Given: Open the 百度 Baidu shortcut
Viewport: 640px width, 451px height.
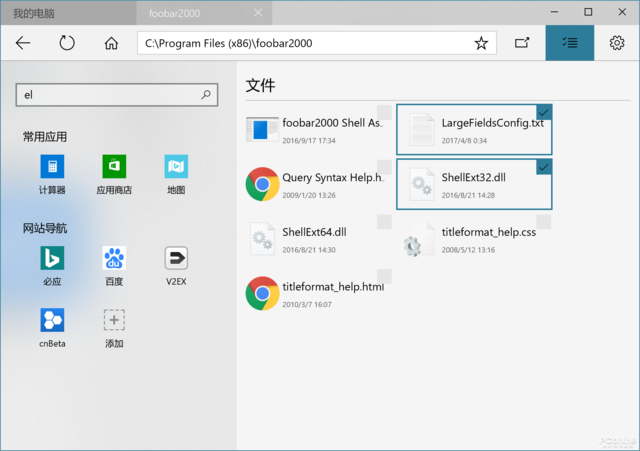Looking at the screenshot, I should [114, 266].
